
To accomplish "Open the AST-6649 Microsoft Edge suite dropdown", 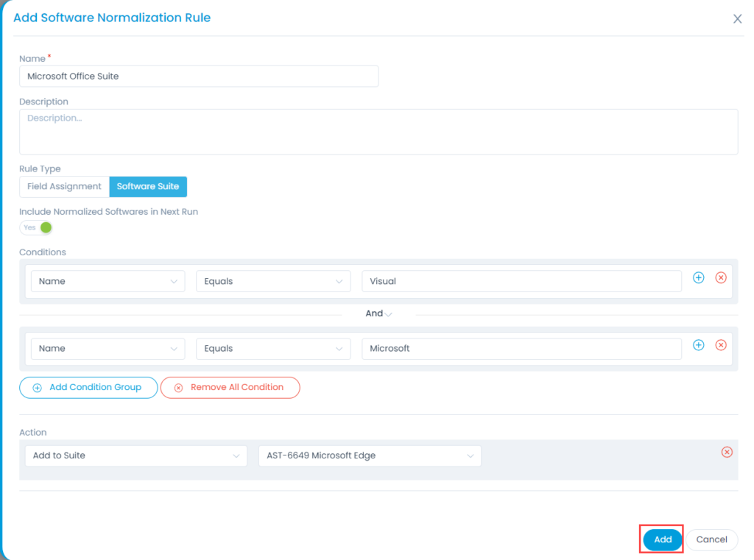I will (x=370, y=456).
